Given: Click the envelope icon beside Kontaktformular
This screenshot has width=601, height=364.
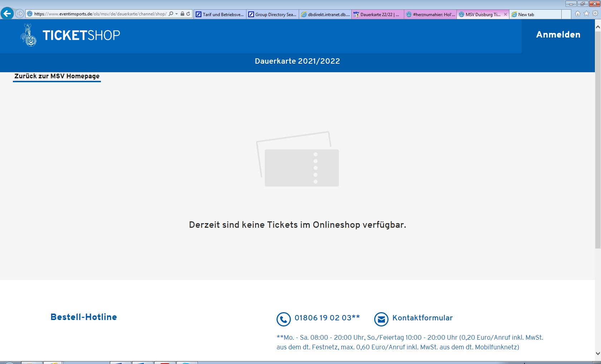Looking at the screenshot, I should [x=381, y=319].
